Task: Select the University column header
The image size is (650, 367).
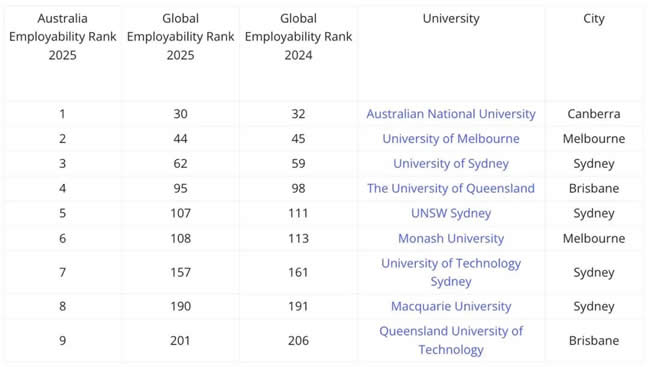Action: [x=451, y=18]
